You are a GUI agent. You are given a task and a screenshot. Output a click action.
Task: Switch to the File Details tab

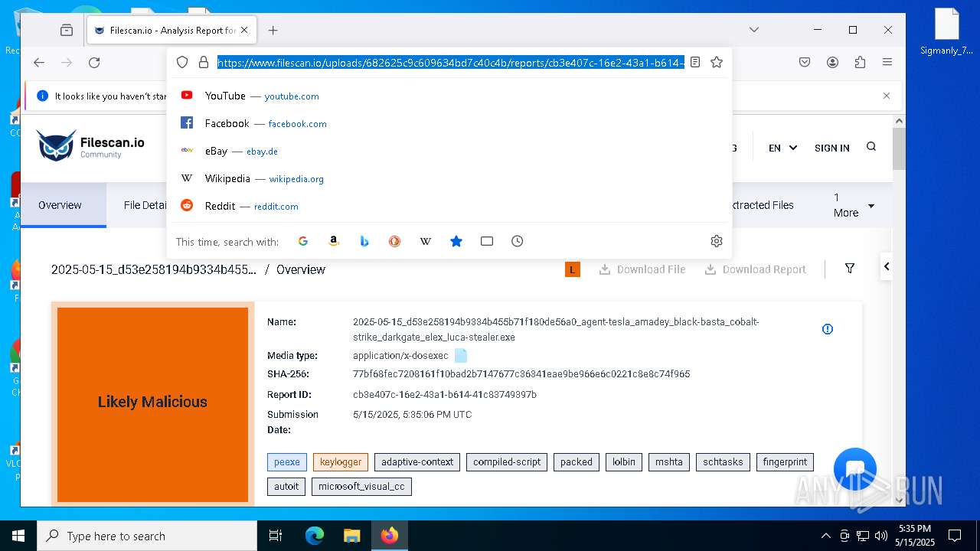[x=145, y=205]
